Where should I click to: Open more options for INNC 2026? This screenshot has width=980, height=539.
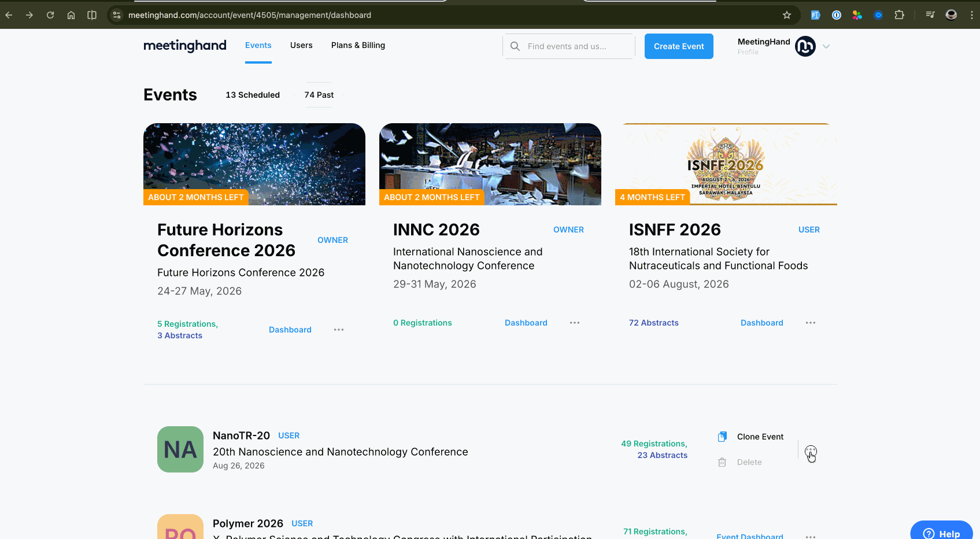pyautogui.click(x=574, y=323)
